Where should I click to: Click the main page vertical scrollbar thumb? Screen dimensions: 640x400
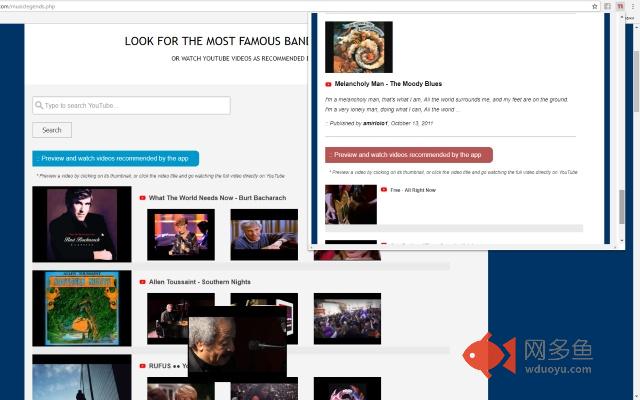point(636,82)
